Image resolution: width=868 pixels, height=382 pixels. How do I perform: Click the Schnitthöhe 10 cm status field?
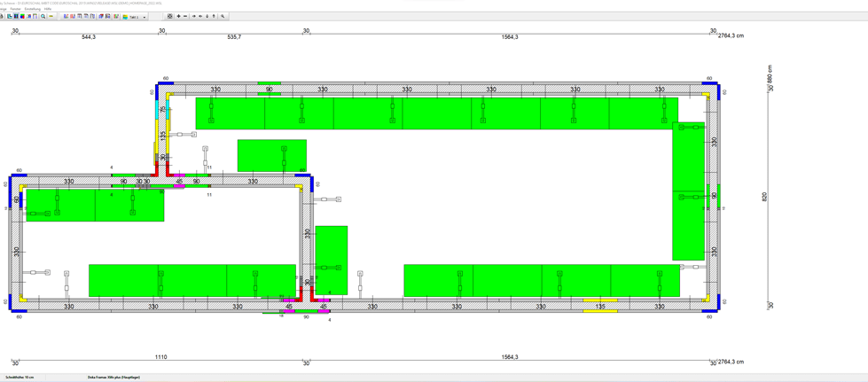(20, 377)
